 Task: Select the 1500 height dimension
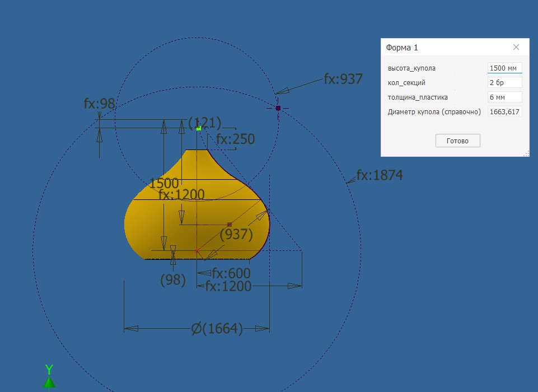pos(163,183)
